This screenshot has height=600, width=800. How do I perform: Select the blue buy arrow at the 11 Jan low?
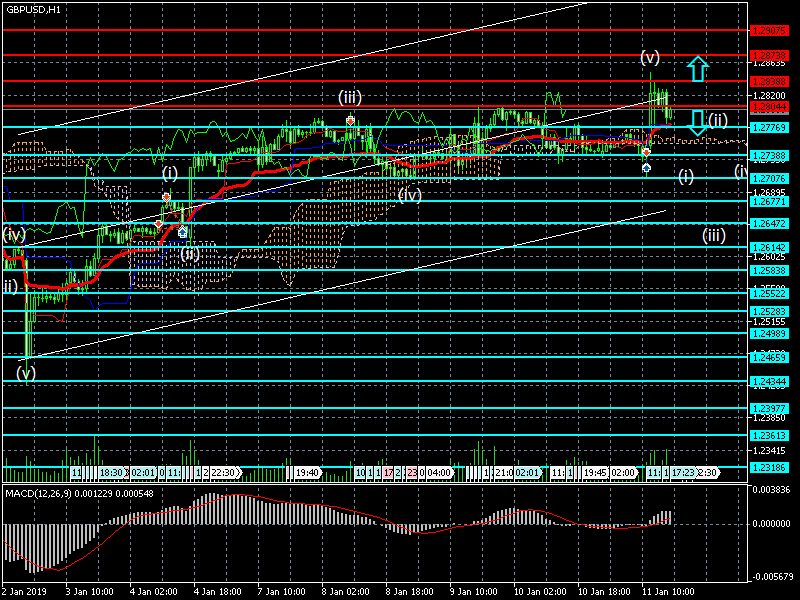(646, 167)
